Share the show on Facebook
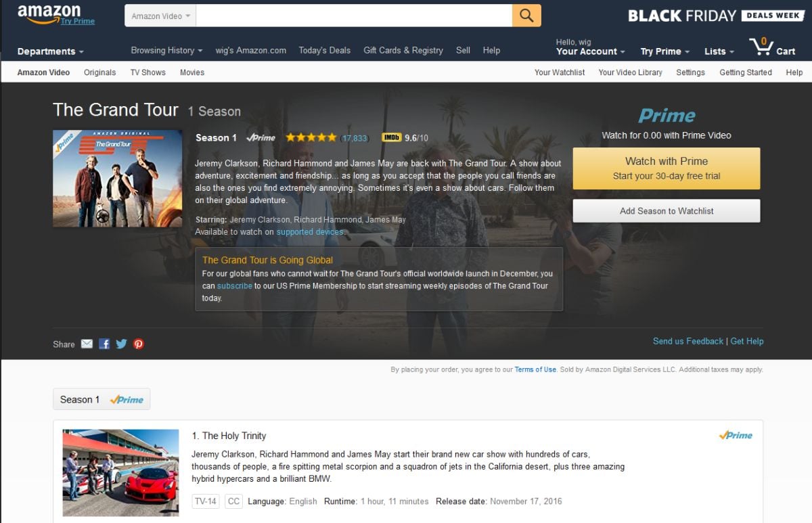 click(x=104, y=344)
